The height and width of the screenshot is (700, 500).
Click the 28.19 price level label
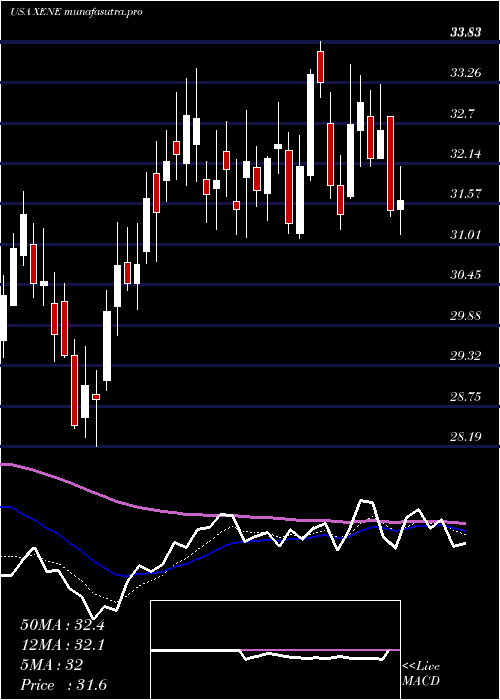(x=466, y=436)
